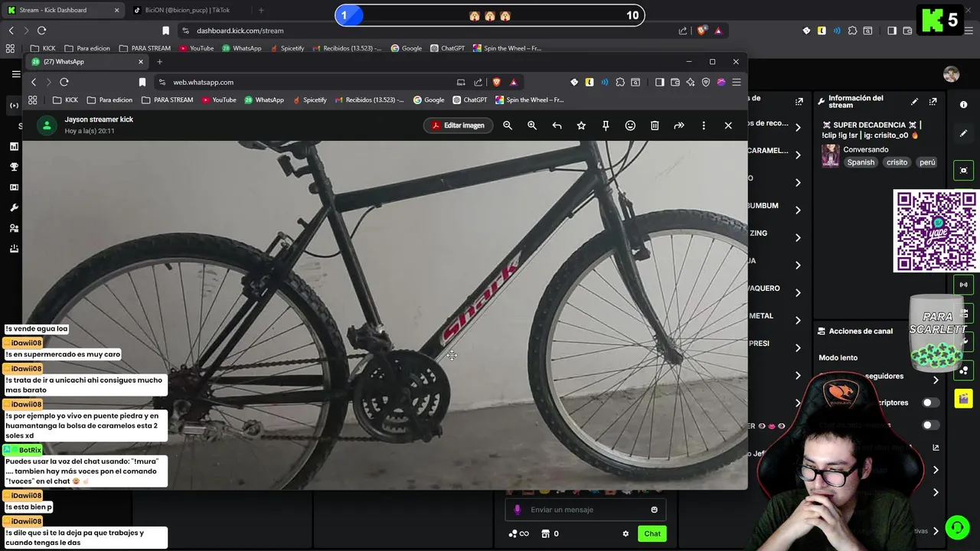Open Spin the Wheel bookmark in WhatsApp window
980x551 pixels.
tap(530, 99)
